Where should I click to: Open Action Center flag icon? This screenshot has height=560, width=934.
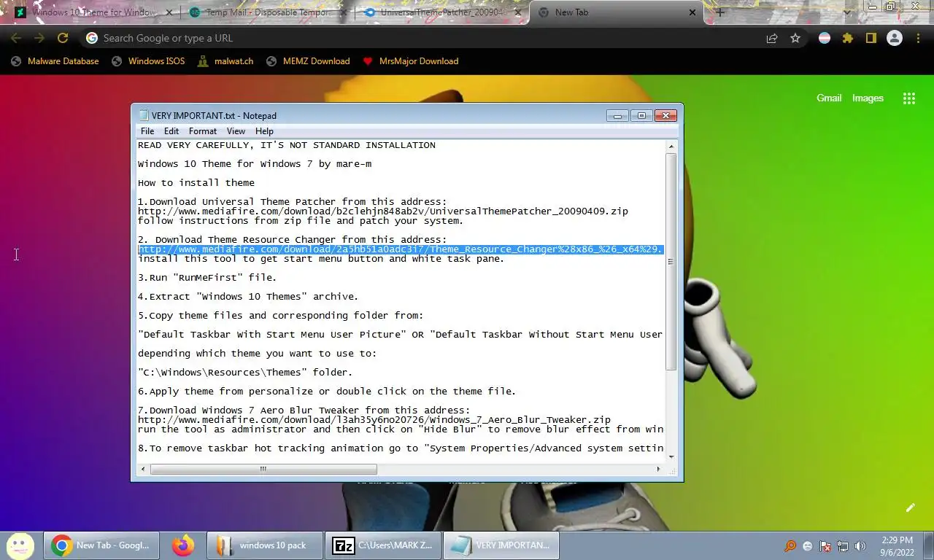click(825, 545)
